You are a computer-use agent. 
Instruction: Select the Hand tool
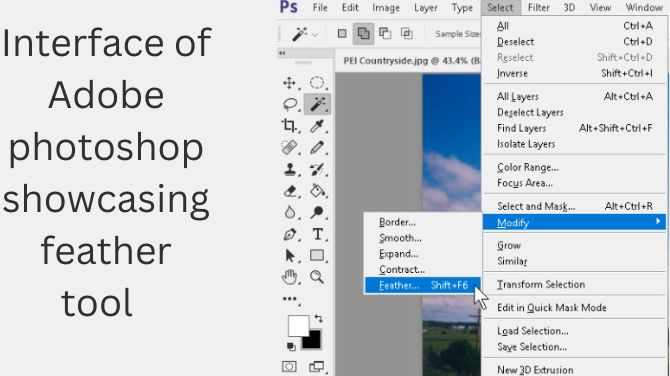290,277
